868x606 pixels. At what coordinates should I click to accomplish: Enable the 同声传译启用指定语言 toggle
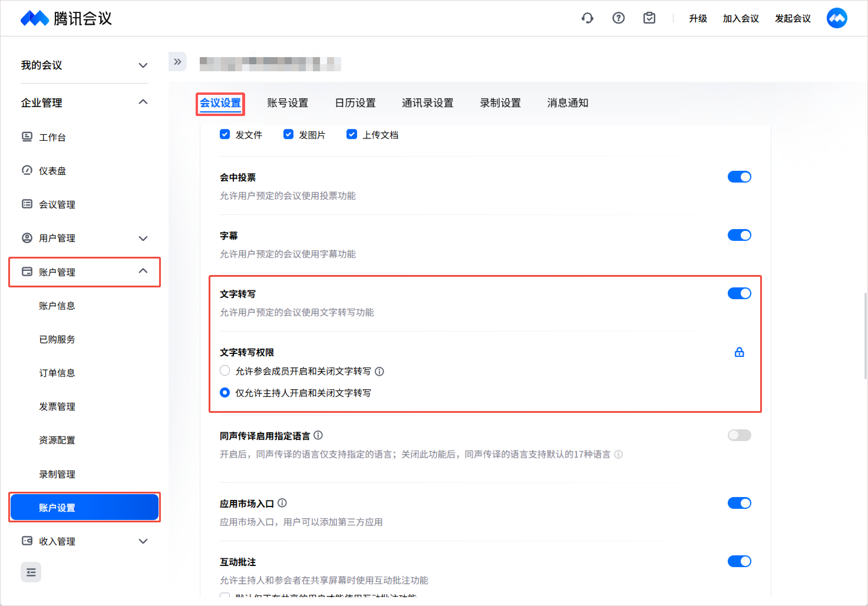pos(739,435)
